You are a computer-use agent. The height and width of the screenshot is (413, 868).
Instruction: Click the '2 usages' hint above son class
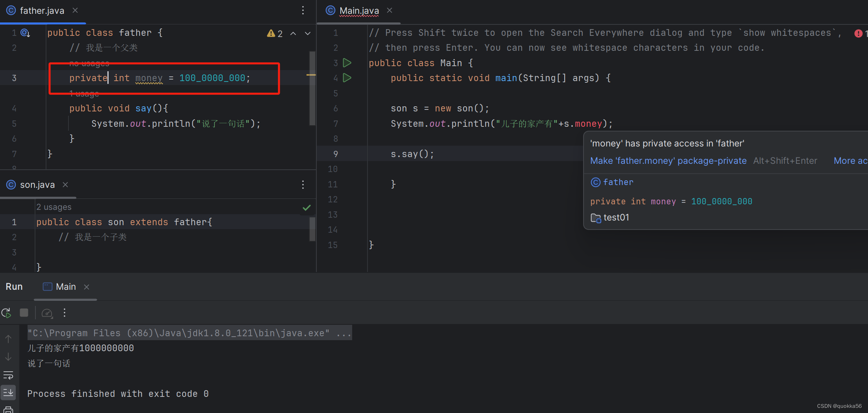tap(54, 207)
